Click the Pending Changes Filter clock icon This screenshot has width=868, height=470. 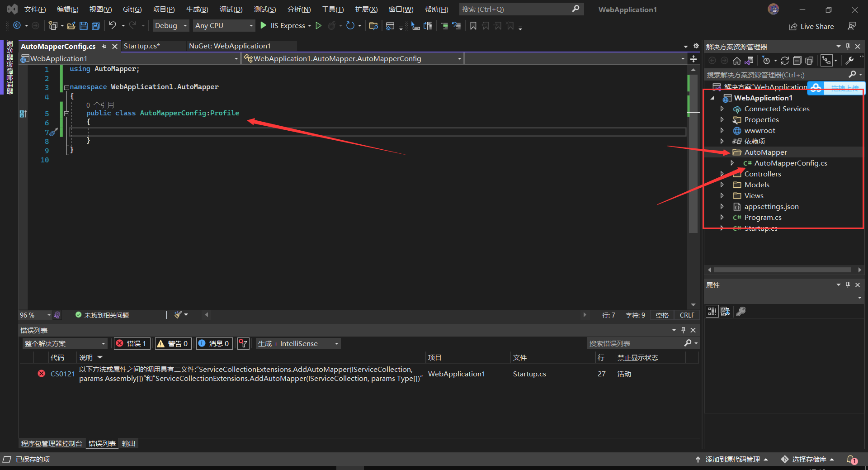click(766, 61)
